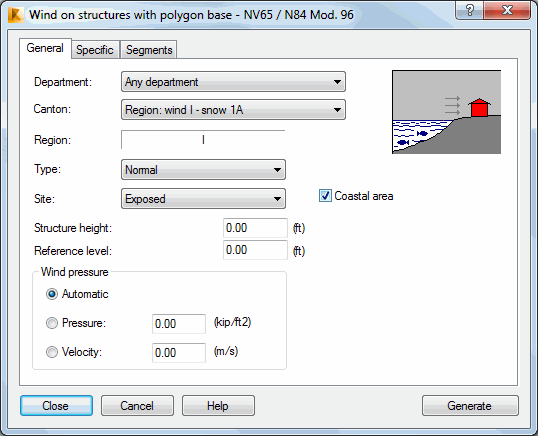Click the Help button
The image size is (538, 436).
[x=218, y=406]
